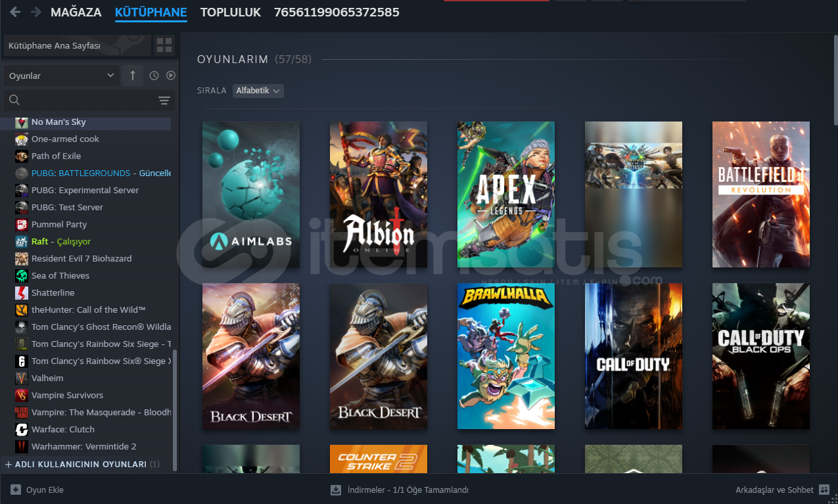
Task: Open the Battlefield 1 Revolution cover
Action: (761, 195)
